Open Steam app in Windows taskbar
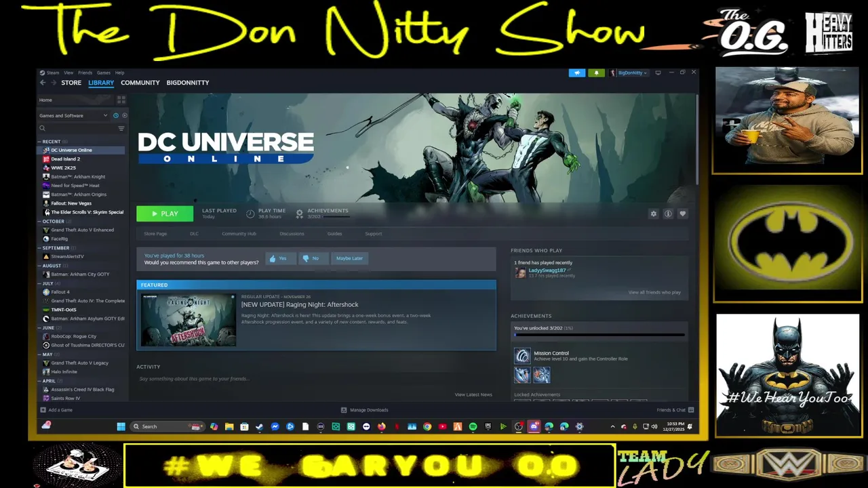Screen dimensions: 868x488 (x=260, y=426)
